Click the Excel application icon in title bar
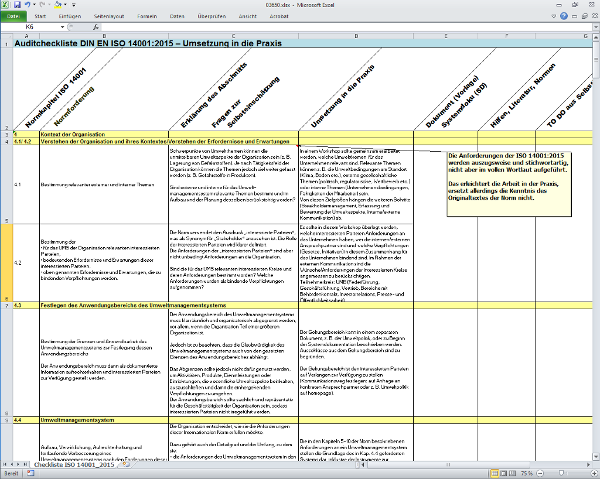600x479 pixels. pyautogui.click(x=5, y=5)
